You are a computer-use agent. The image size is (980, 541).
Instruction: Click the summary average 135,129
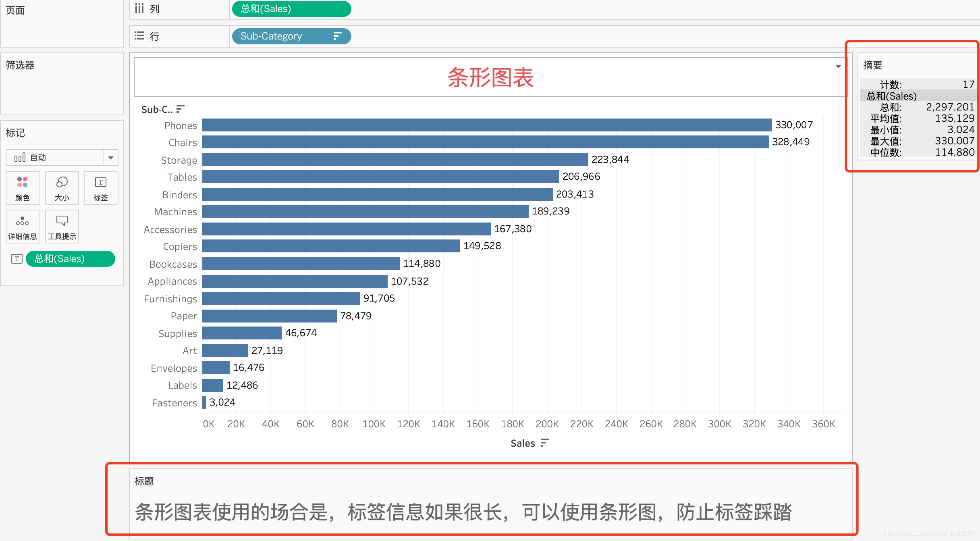[954, 118]
